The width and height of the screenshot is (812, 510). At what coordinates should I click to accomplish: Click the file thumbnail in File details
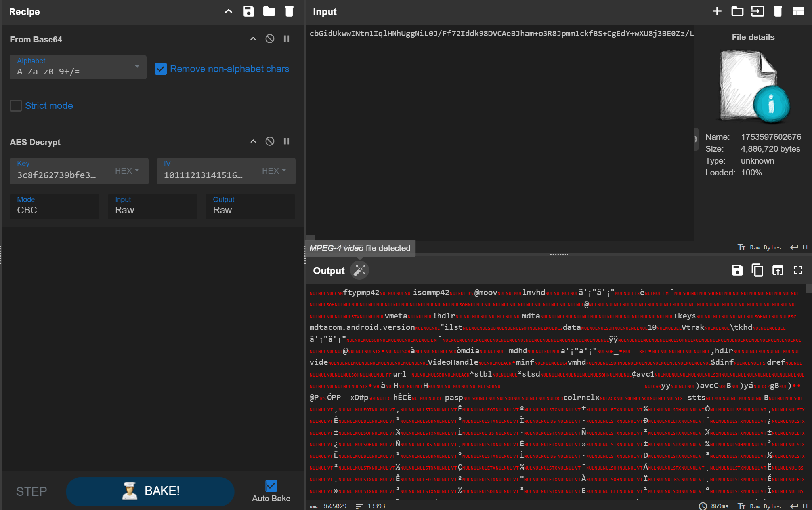(753, 86)
